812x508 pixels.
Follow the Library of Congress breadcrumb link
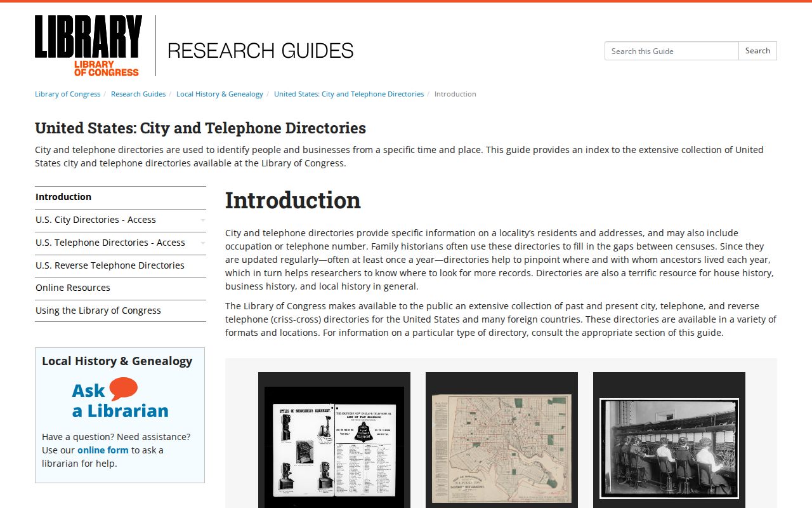click(68, 94)
